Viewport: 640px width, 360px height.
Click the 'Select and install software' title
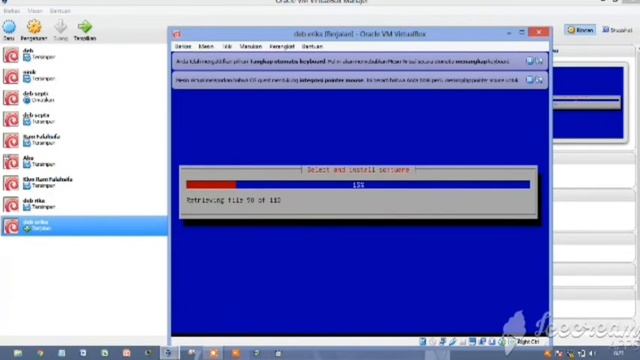358,170
